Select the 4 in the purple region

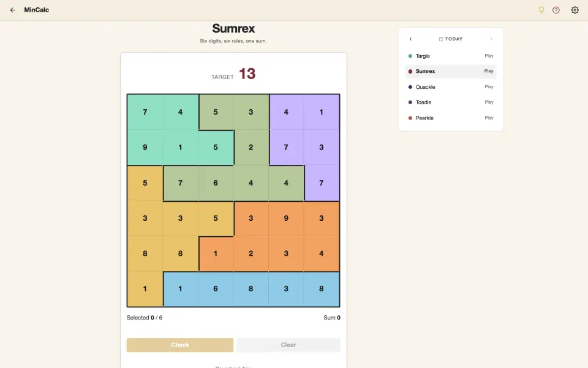(x=286, y=112)
